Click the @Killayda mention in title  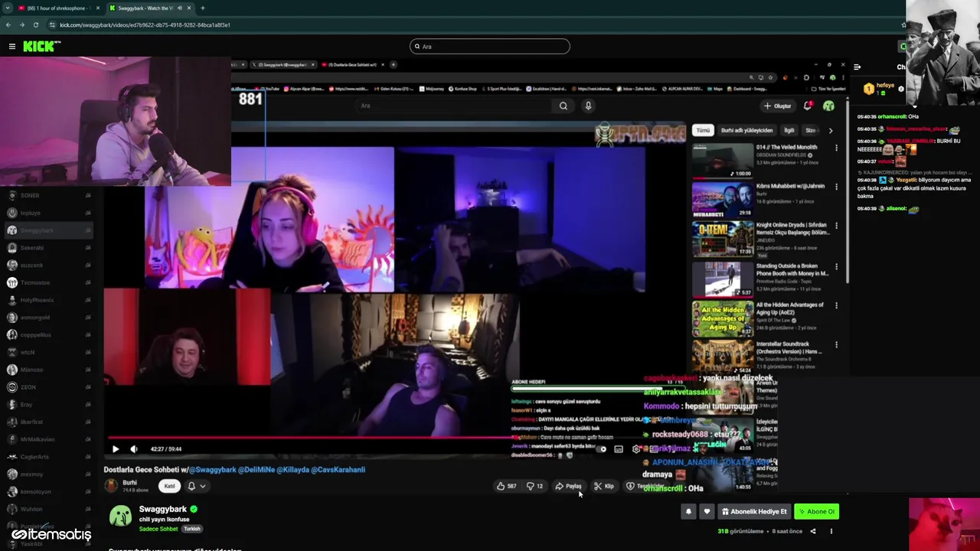295,470
